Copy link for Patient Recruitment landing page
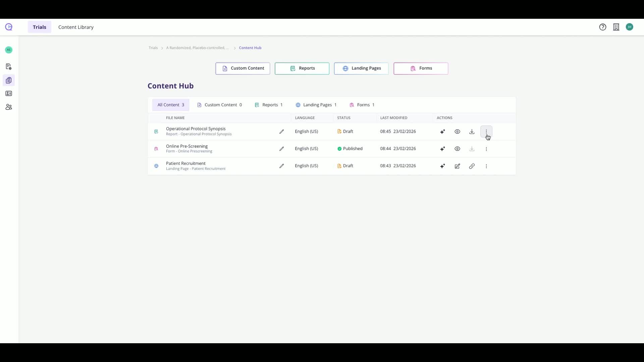The image size is (644, 362). [472, 166]
